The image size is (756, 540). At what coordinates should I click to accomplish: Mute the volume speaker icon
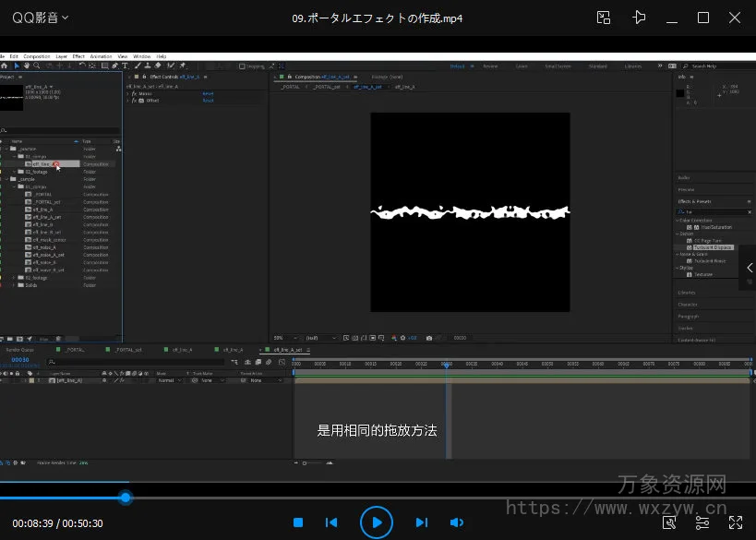click(456, 522)
